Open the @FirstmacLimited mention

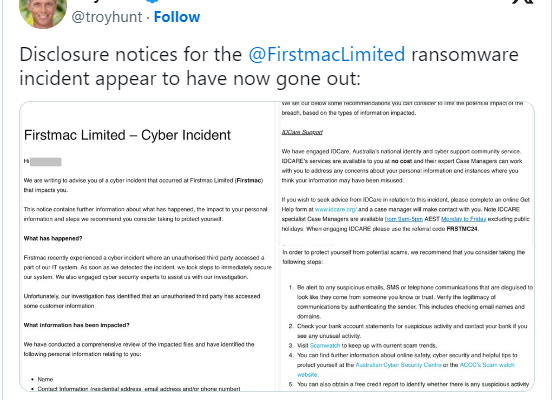[x=327, y=55]
